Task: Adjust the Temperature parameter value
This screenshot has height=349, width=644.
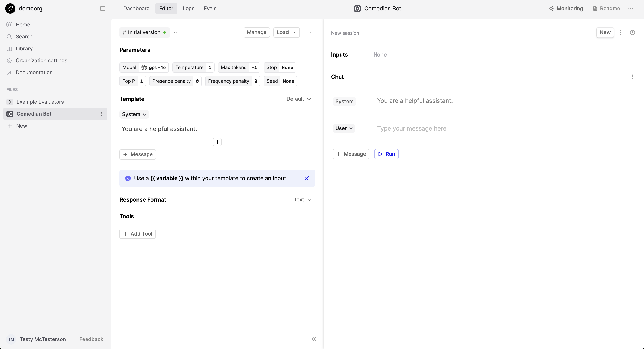Action: (210, 67)
